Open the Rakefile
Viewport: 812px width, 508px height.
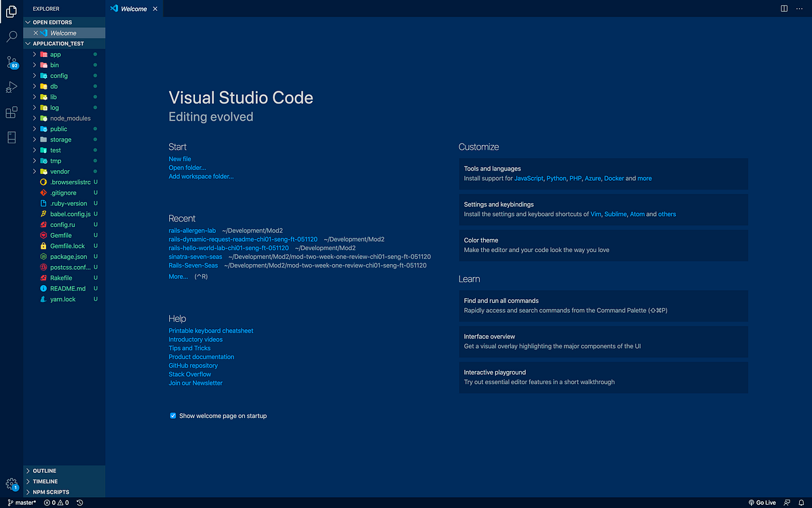tap(64, 278)
